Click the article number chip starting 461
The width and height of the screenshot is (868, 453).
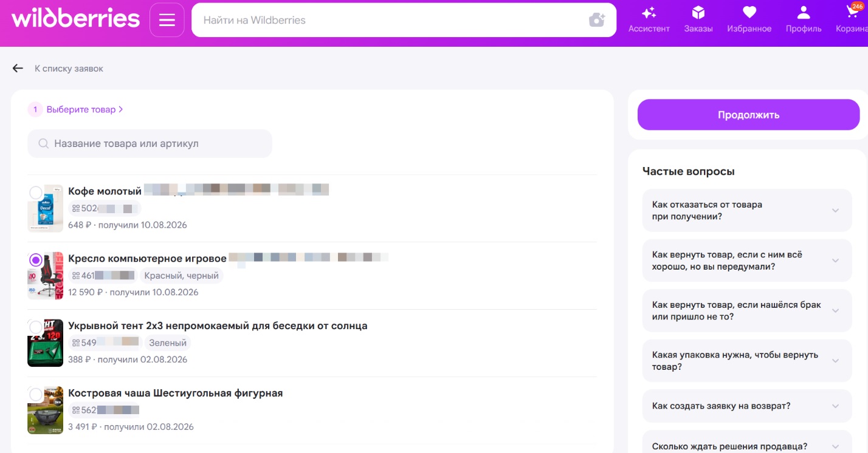(103, 276)
